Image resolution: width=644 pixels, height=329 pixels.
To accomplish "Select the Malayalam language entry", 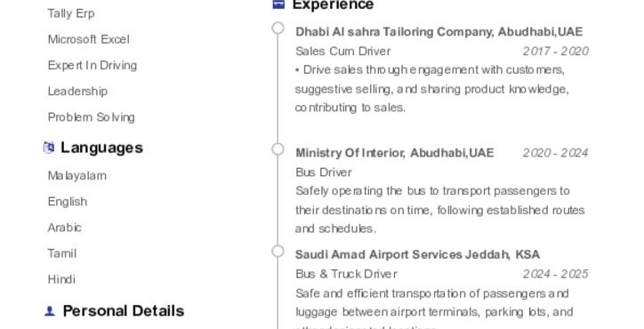I will 77,176.
